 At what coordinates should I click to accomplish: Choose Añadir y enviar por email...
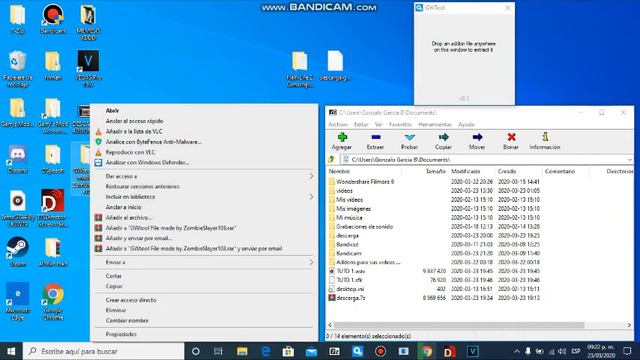pyautogui.click(x=204, y=238)
